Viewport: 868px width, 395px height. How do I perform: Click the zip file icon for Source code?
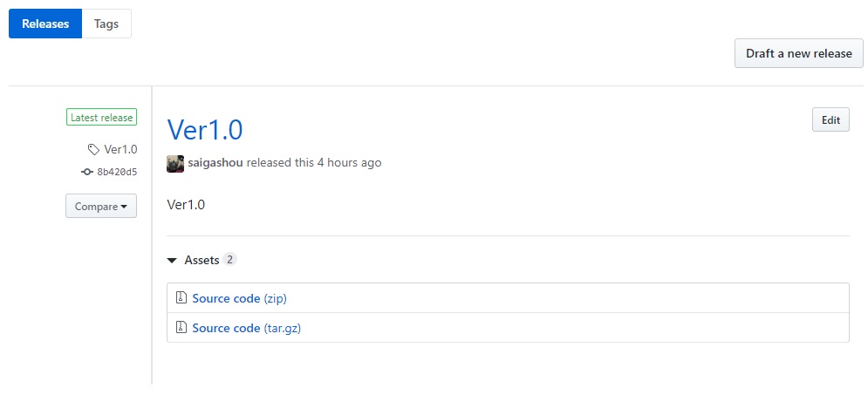click(181, 298)
